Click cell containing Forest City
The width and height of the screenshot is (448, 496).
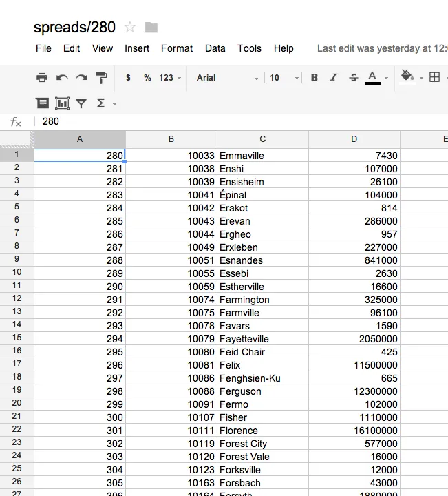click(x=263, y=444)
